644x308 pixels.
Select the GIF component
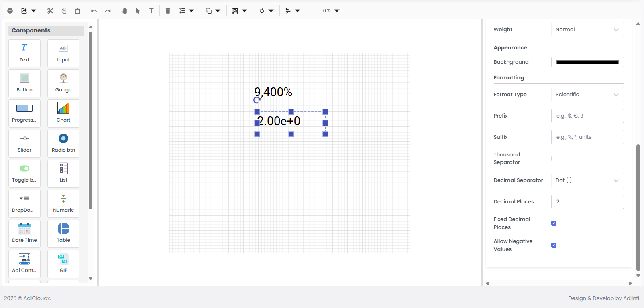tap(63, 264)
